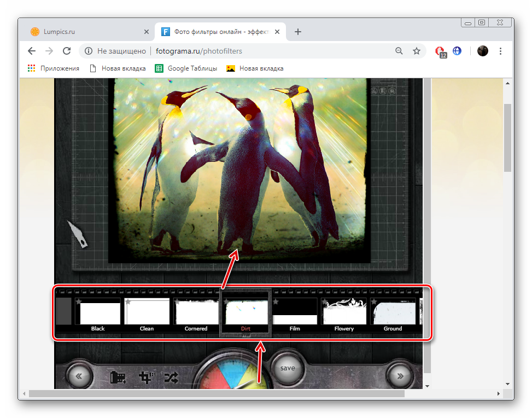Choose the Ground frame thumbnail

coord(393,315)
